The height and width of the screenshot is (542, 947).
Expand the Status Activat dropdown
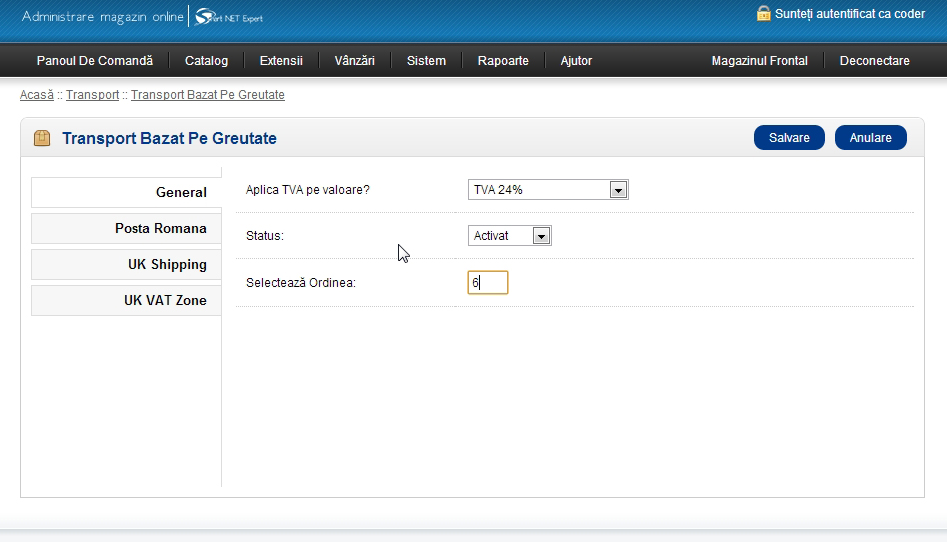(x=510, y=236)
